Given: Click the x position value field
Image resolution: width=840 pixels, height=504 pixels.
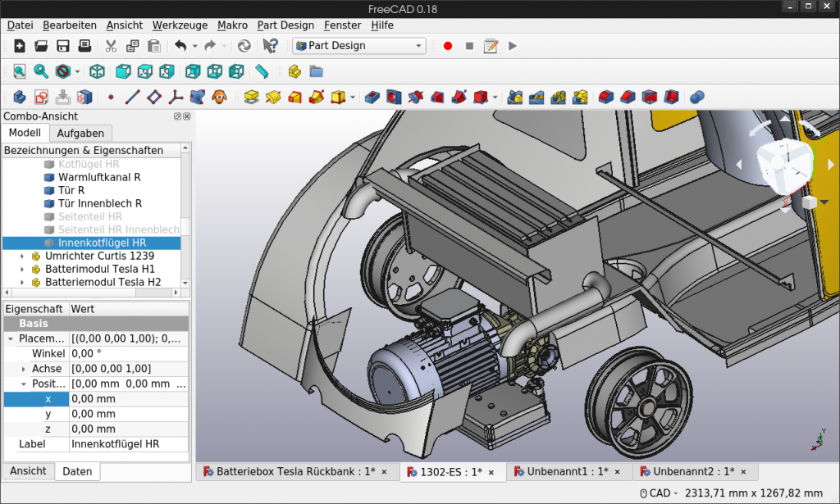Looking at the screenshot, I should [x=129, y=399].
